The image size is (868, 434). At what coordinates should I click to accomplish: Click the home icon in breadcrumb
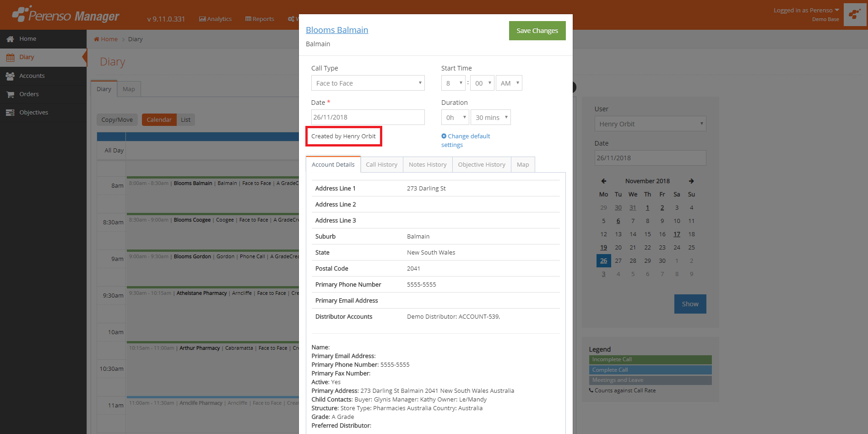point(97,39)
